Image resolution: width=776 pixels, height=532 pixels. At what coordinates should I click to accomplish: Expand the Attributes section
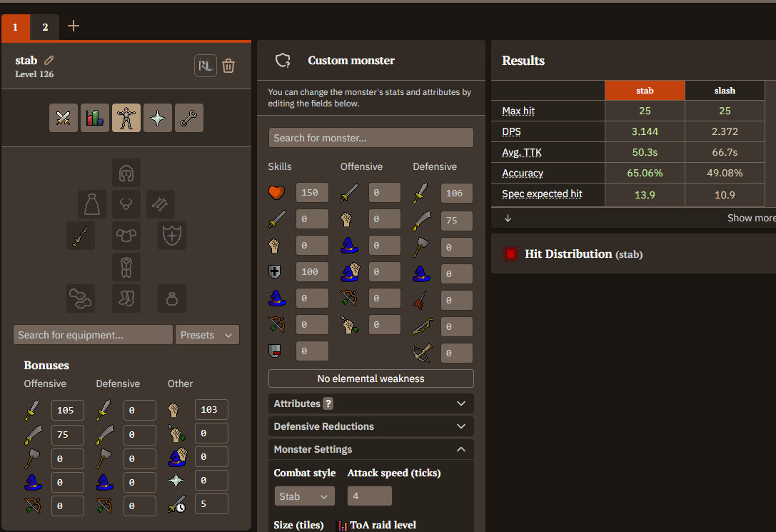click(x=371, y=403)
